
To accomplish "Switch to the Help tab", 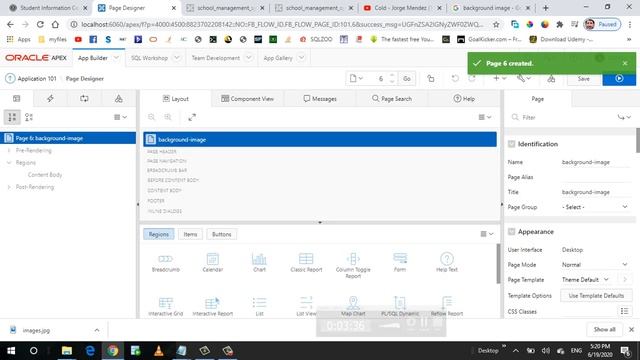I will (464, 99).
